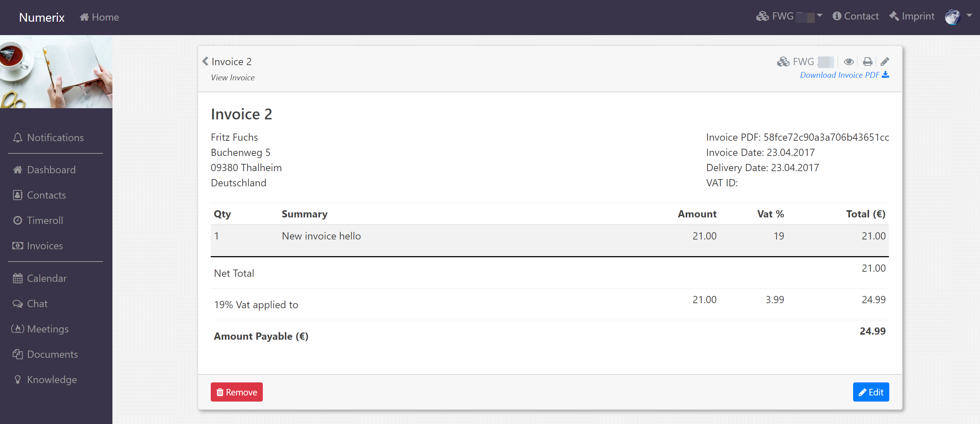Click the calendar icon beside Calendar

(17, 278)
